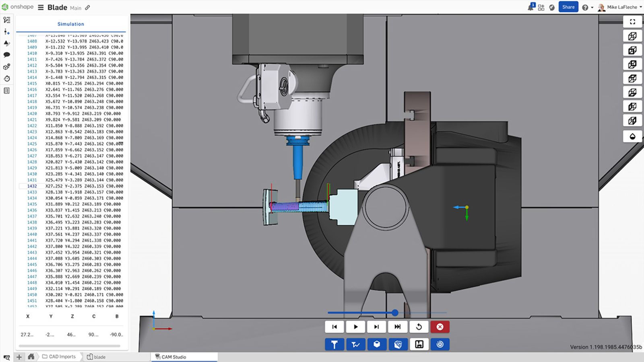Open the notifications bell
This screenshot has height=362, width=644.
(x=531, y=7)
